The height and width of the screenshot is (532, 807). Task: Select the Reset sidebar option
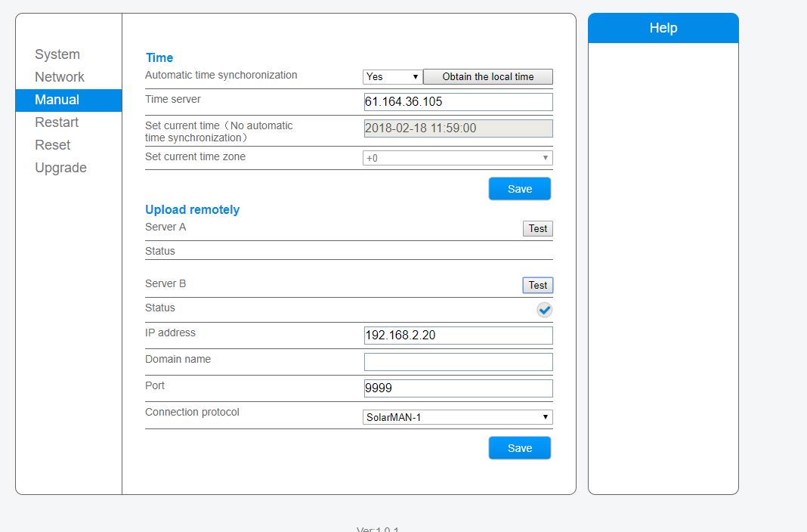(x=52, y=145)
